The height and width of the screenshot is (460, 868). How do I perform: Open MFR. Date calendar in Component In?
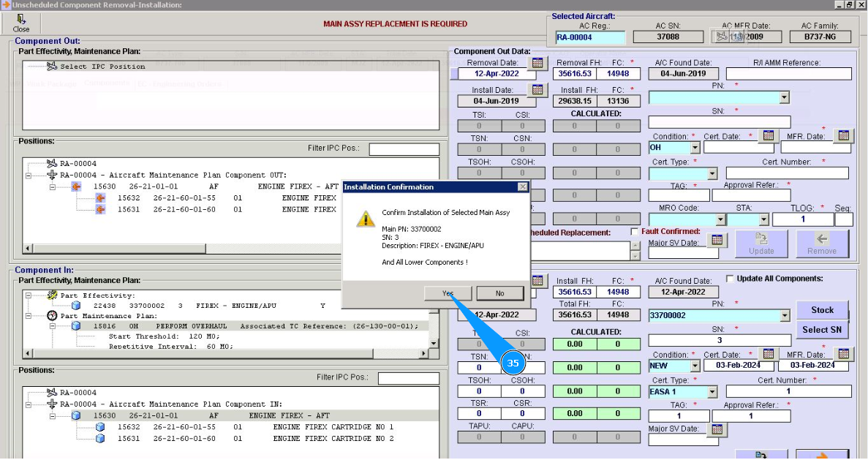(x=844, y=355)
